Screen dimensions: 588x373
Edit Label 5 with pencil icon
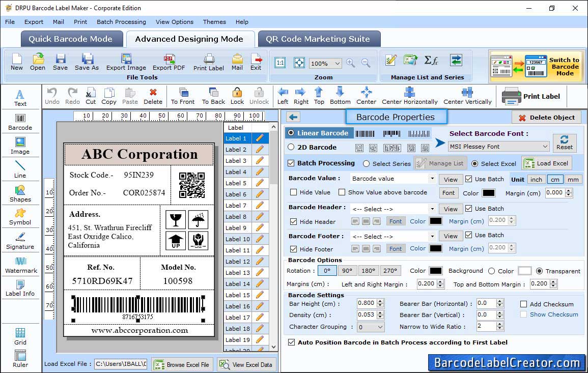[260, 183]
